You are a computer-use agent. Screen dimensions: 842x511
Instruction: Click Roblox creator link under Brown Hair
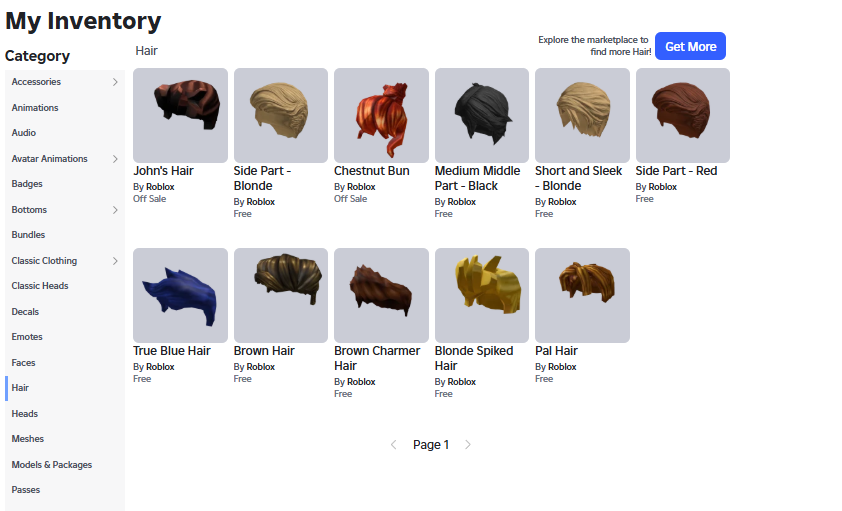point(261,367)
